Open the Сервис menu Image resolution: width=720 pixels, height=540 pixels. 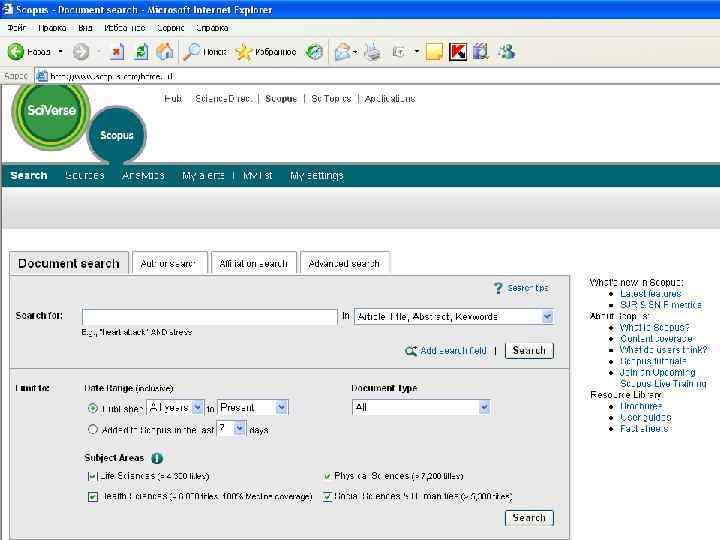pyautogui.click(x=170, y=28)
